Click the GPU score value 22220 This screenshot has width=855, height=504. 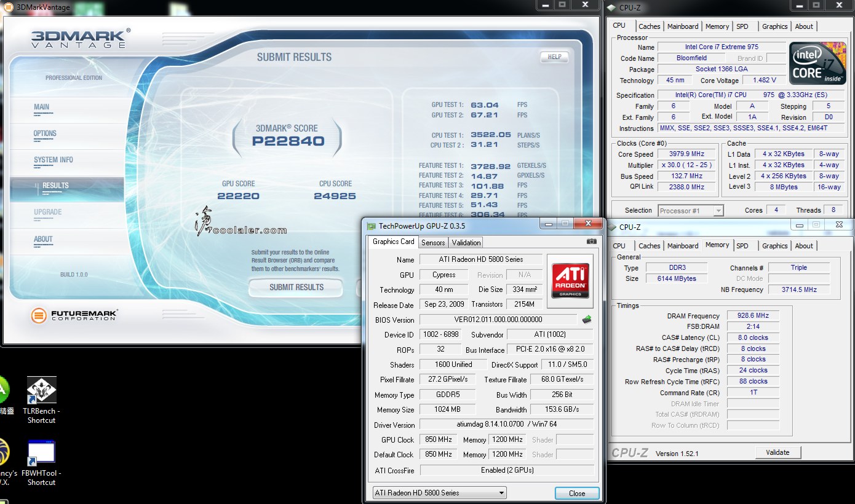tap(238, 196)
